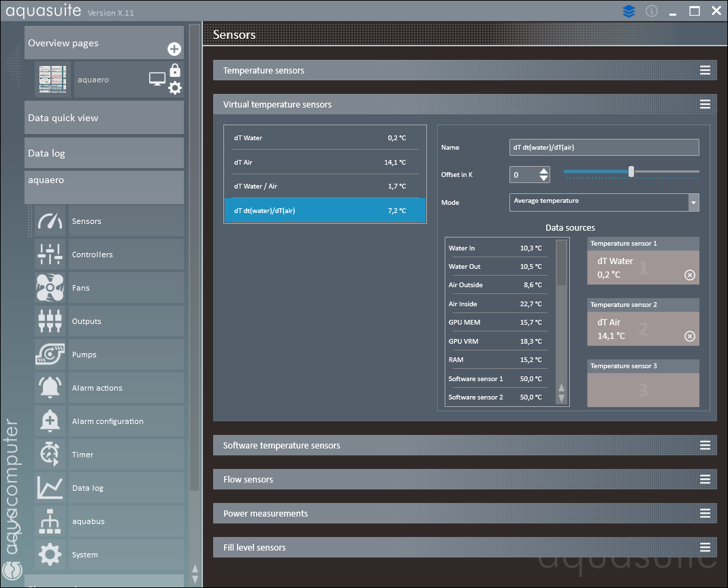The height and width of the screenshot is (588, 728).
Task: Click the blue layers icon in title bar
Action: 629,11
